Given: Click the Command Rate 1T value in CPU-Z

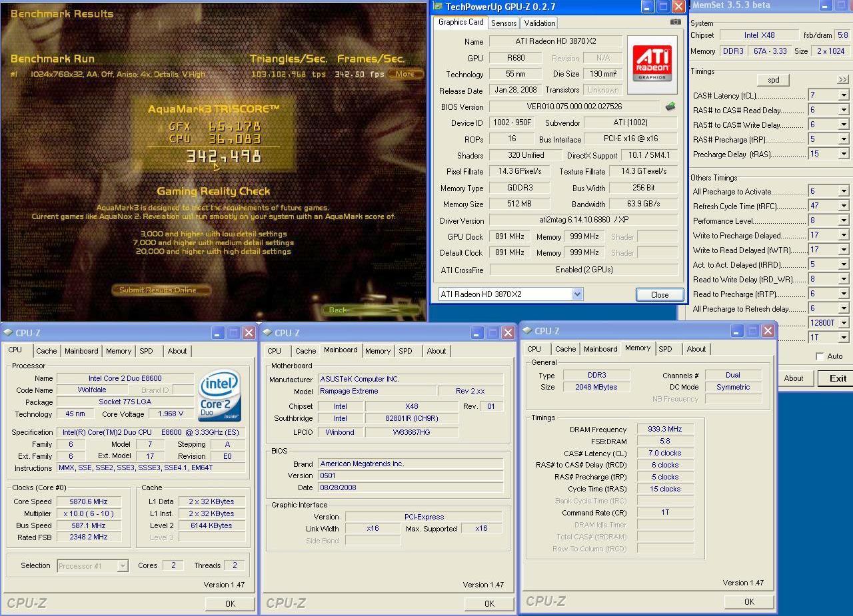Looking at the screenshot, I should click(665, 513).
